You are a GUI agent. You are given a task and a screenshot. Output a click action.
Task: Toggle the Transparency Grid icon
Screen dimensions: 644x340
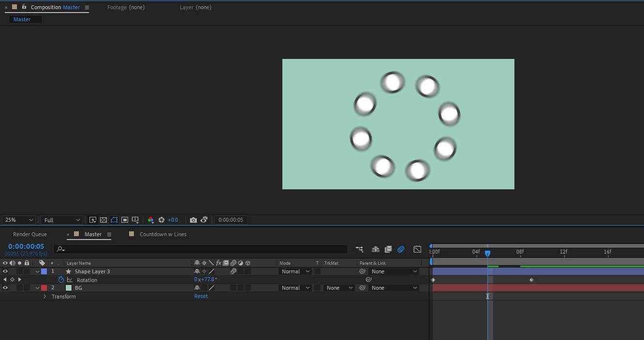[x=103, y=220]
